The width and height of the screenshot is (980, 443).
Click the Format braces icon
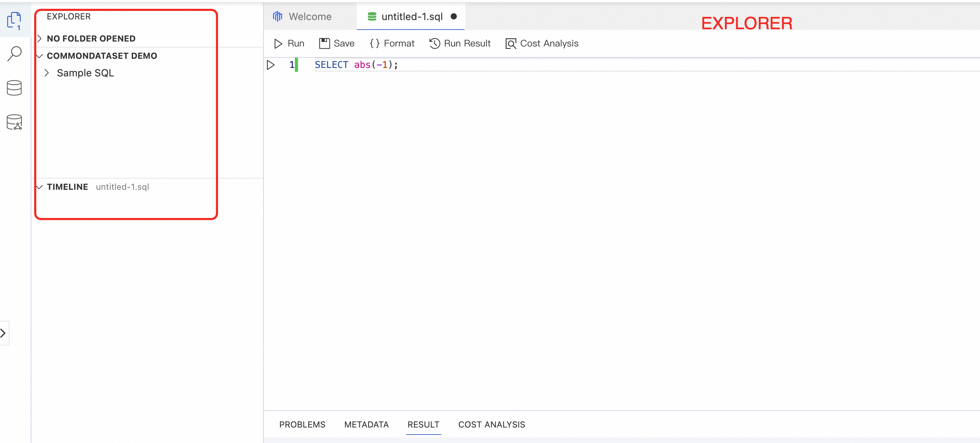[374, 44]
